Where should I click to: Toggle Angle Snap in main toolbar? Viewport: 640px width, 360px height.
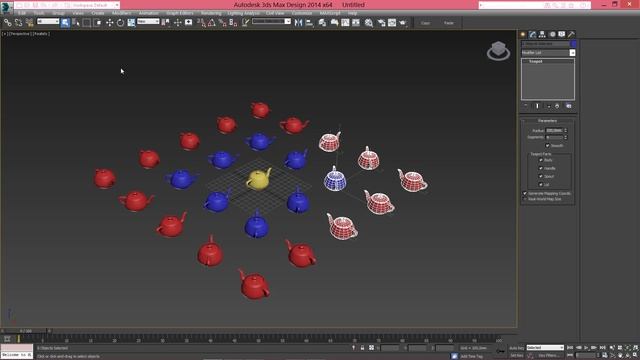point(212,23)
